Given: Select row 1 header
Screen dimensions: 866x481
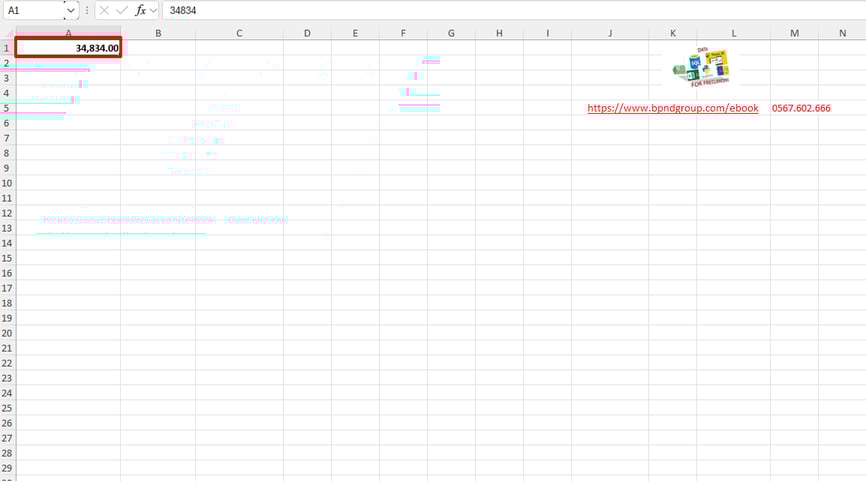Looking at the screenshot, I should pyautogui.click(x=7, y=48).
